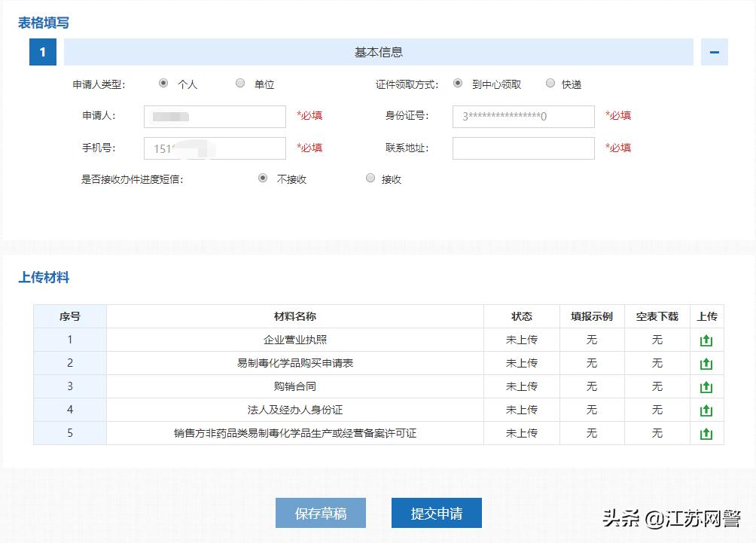Select 到中心领取 for certificate pickup
This screenshot has height=543, width=756.
[x=458, y=84]
